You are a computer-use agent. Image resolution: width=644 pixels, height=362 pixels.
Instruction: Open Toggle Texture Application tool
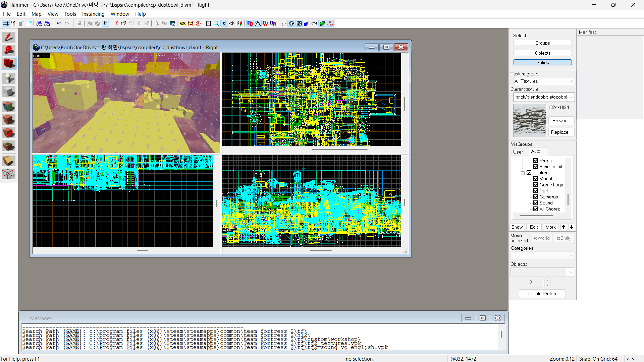9,107
